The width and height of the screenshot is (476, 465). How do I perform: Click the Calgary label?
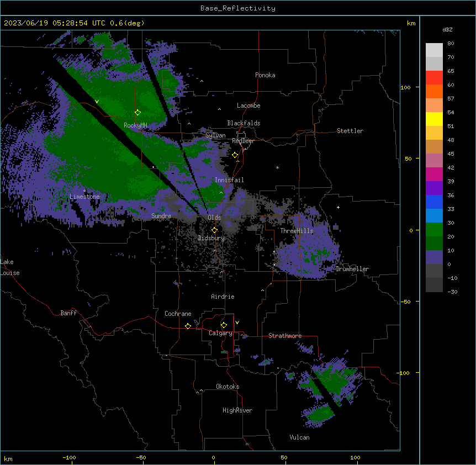point(220,333)
